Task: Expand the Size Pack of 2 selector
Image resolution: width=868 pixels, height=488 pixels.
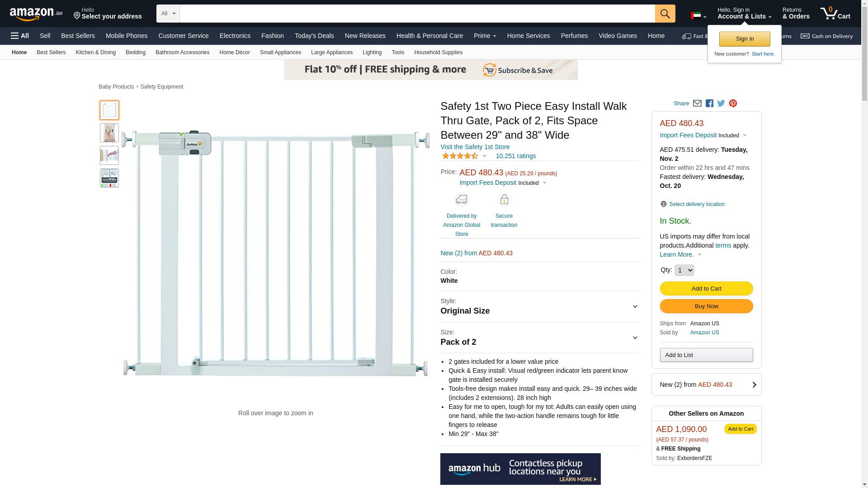Action: coord(539,338)
